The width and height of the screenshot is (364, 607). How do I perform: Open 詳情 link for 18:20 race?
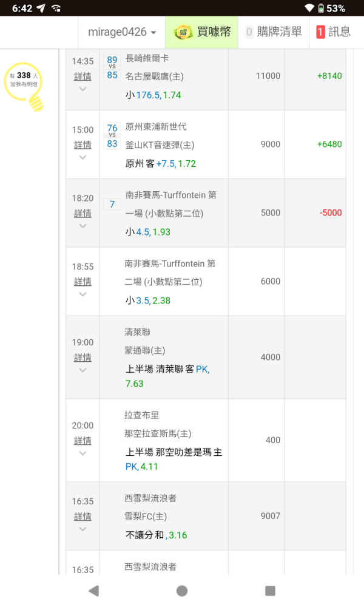[83, 213]
